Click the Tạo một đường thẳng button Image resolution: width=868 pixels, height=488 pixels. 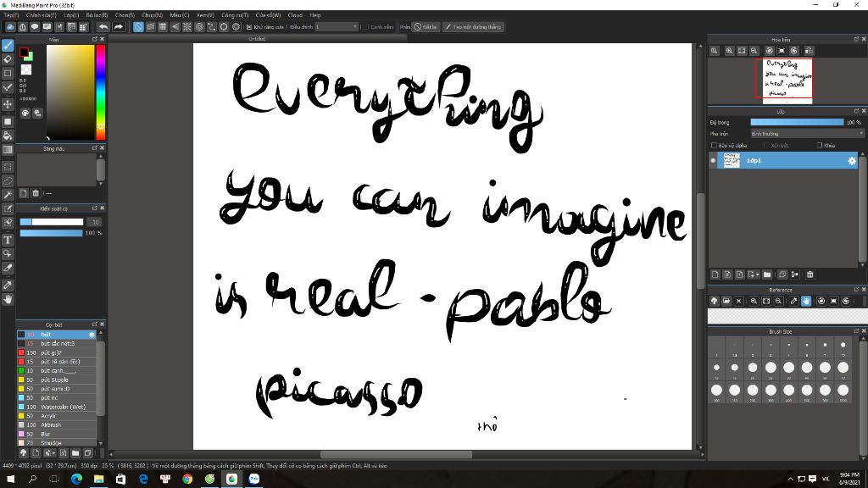(x=473, y=26)
